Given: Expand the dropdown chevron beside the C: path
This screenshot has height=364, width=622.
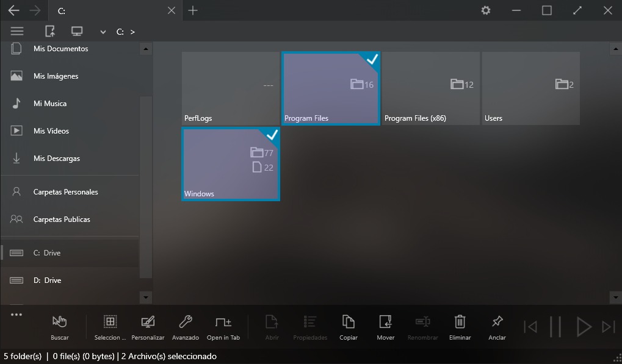Looking at the screenshot, I should pyautogui.click(x=103, y=32).
